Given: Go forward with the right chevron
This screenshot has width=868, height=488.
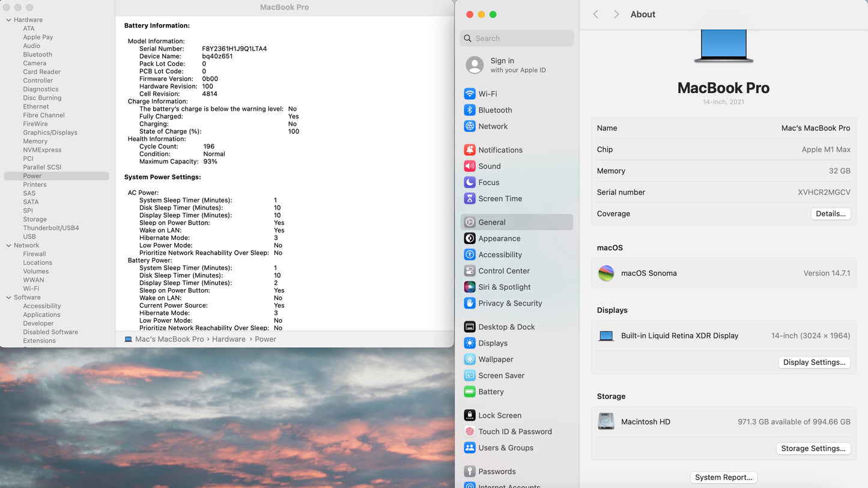Looking at the screenshot, I should point(616,14).
